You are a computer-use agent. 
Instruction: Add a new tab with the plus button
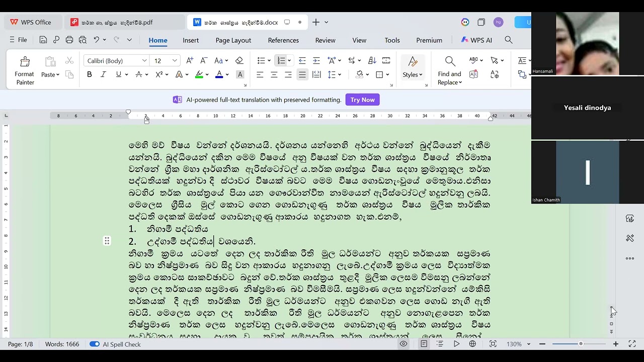coord(316,22)
